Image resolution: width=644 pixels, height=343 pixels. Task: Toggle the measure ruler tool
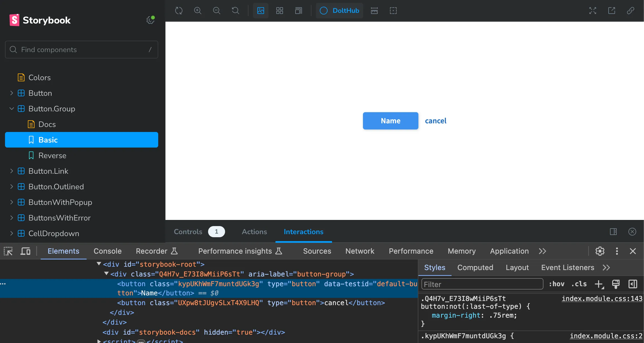374,11
